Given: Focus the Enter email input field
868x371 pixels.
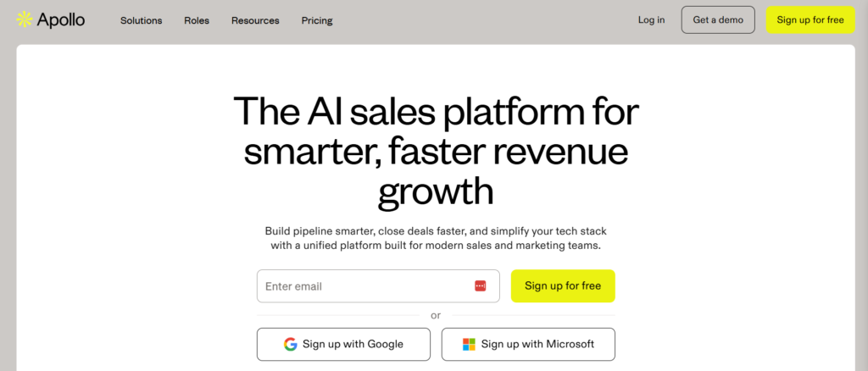Looking at the screenshot, I should click(x=364, y=286).
